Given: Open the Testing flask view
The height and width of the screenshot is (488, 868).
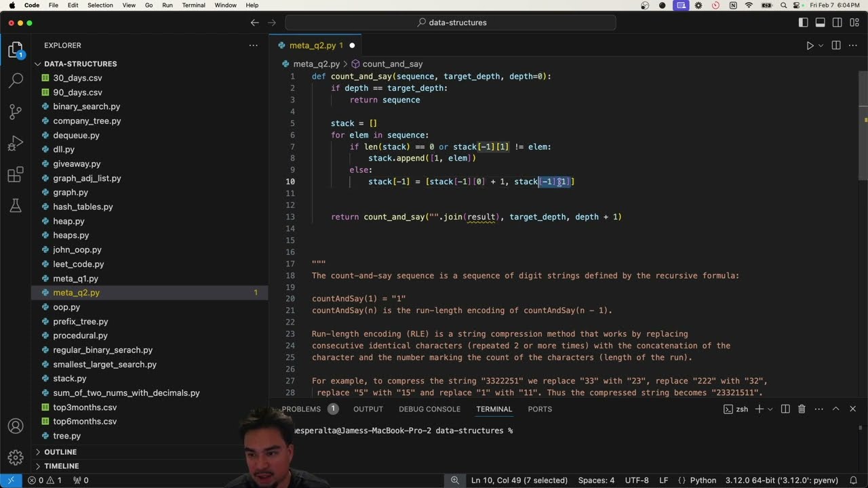Looking at the screenshot, I should [16, 206].
